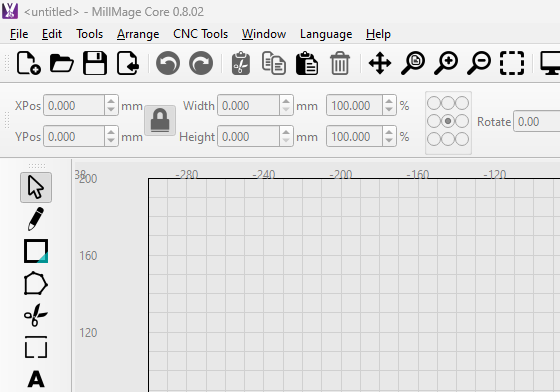Select the Rectangle tool
Viewport: 560px width, 392px height.
pos(36,251)
